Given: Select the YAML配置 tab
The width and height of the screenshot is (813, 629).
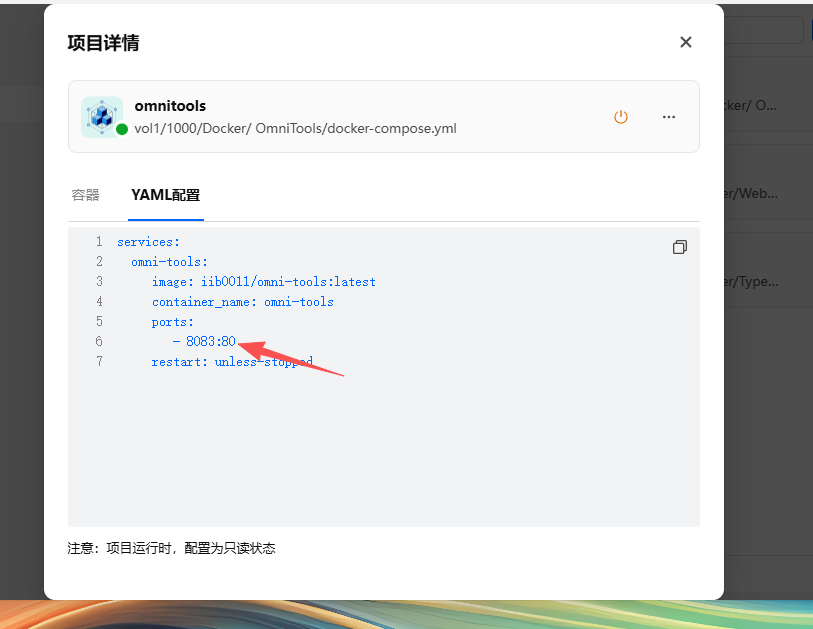Looking at the screenshot, I should coord(165,195).
